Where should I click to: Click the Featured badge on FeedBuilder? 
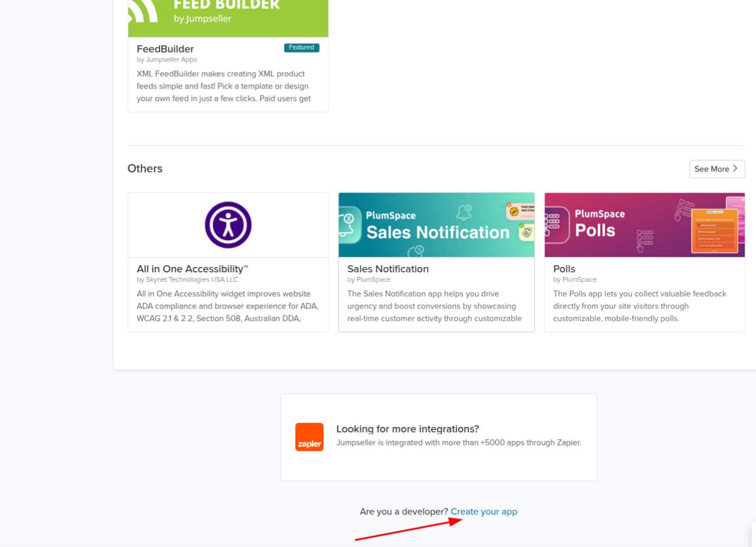coord(301,47)
